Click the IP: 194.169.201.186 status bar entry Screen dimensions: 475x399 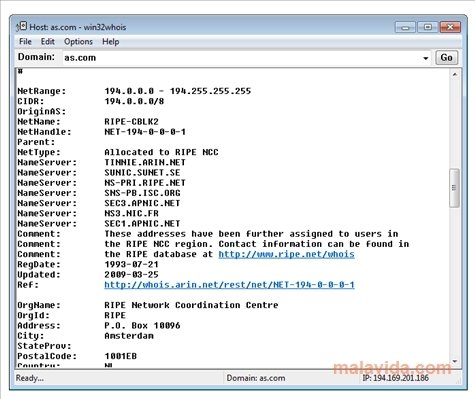tap(395, 378)
